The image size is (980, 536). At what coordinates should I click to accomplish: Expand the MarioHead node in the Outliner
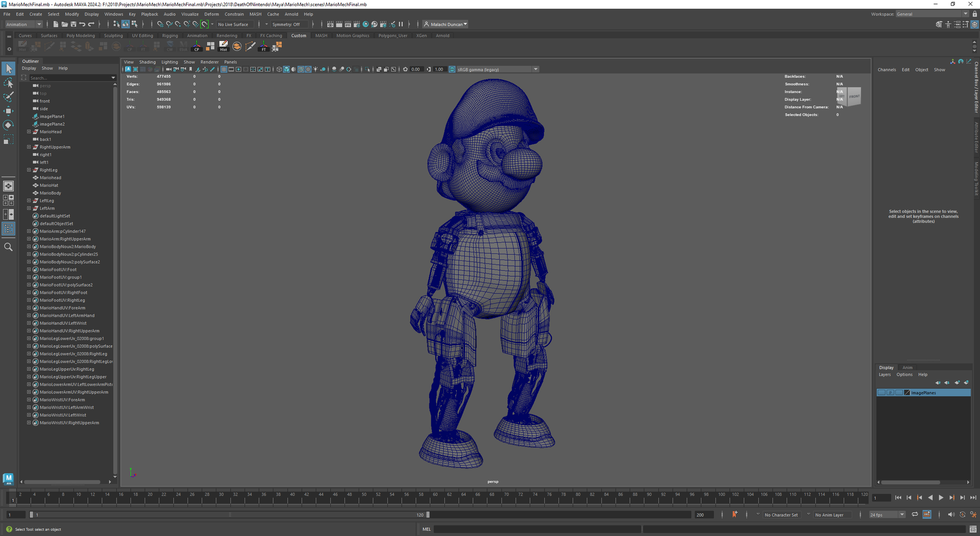coord(29,132)
